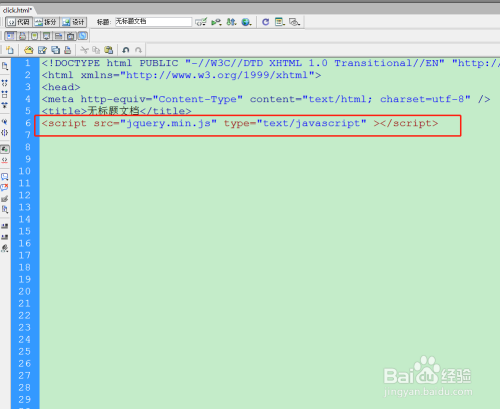The image size is (500, 409).
Task: Click the <!DOCTYPE html PUBLIC code line
Action: pos(270,63)
